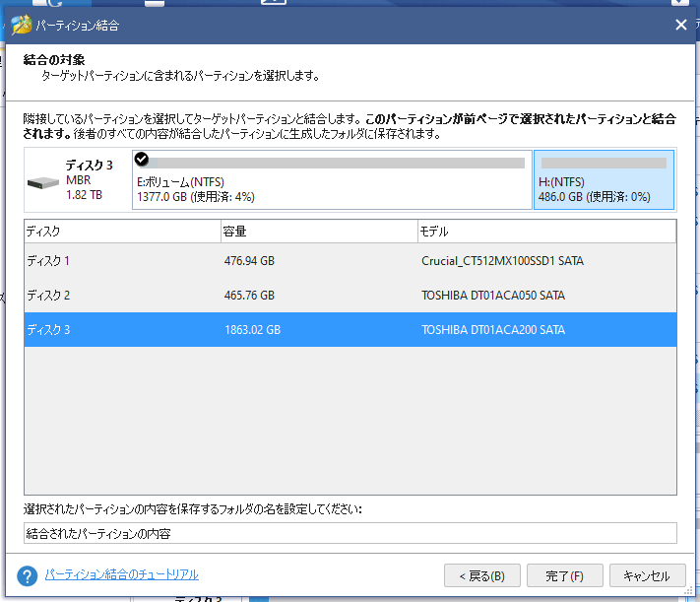Viewport: 700px width, 602px height.
Task: Click TOSHIBA DT01ACA200 SATA model cell
Action: click(493, 329)
